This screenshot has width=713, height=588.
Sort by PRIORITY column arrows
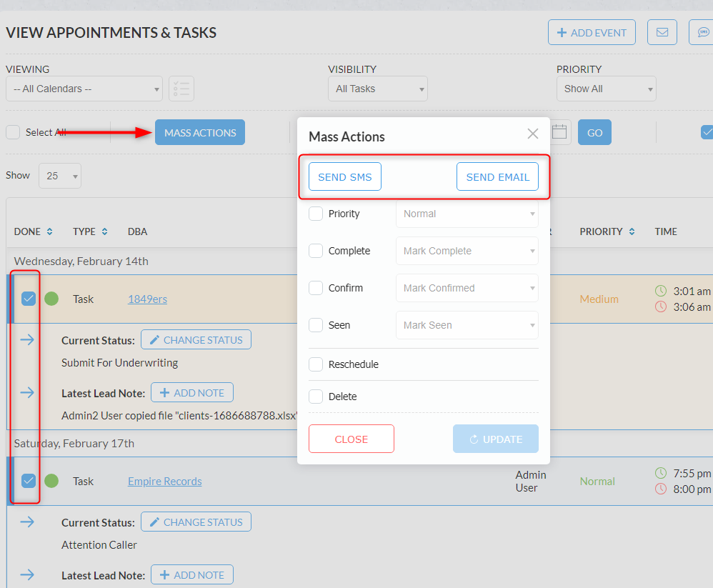tap(632, 231)
